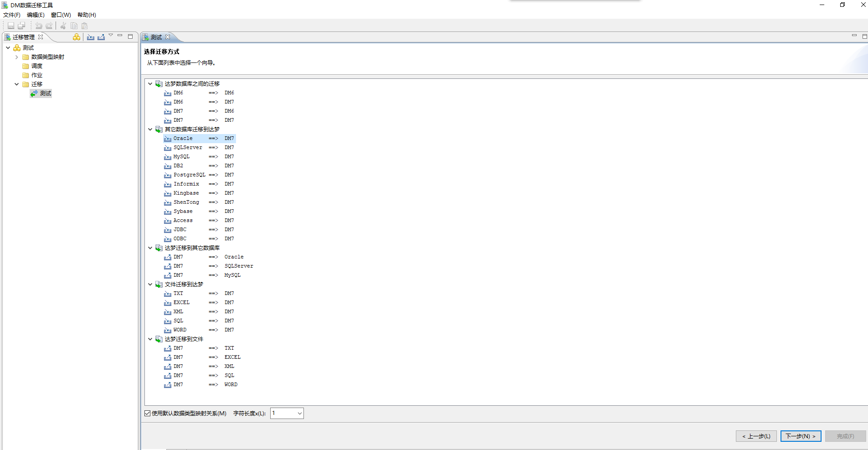Select DM6 ==> DM6 wizard
868x450 pixels.
click(x=200, y=93)
